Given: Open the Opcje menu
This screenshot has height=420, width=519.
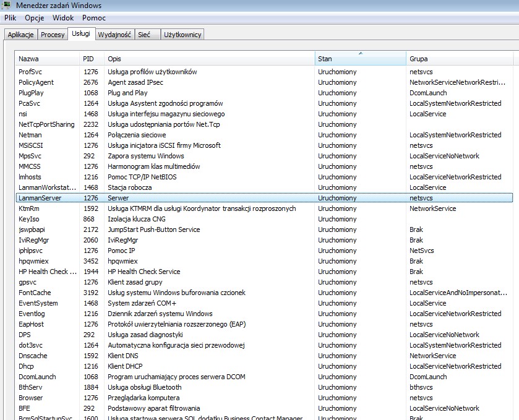Looking at the screenshot, I should point(35,18).
